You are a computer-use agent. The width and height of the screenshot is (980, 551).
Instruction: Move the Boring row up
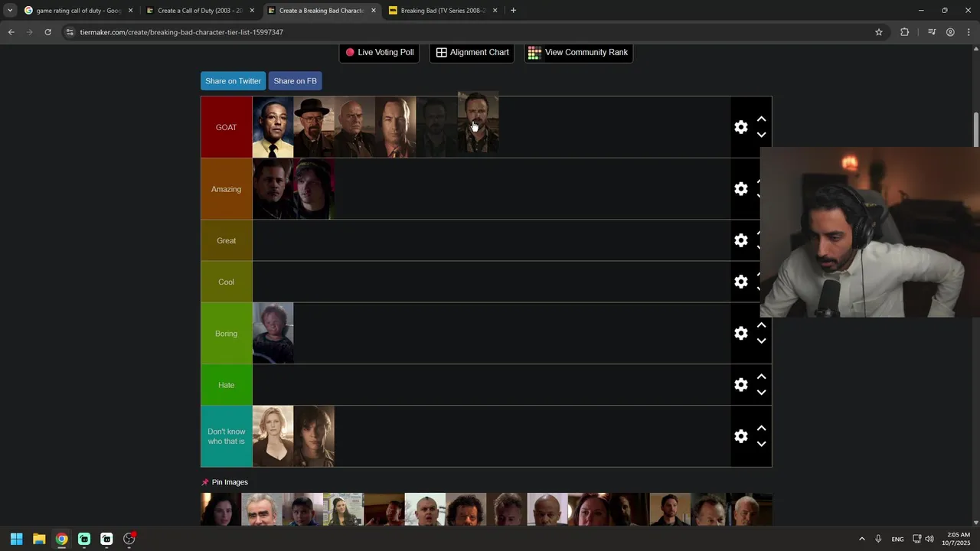pyautogui.click(x=761, y=325)
